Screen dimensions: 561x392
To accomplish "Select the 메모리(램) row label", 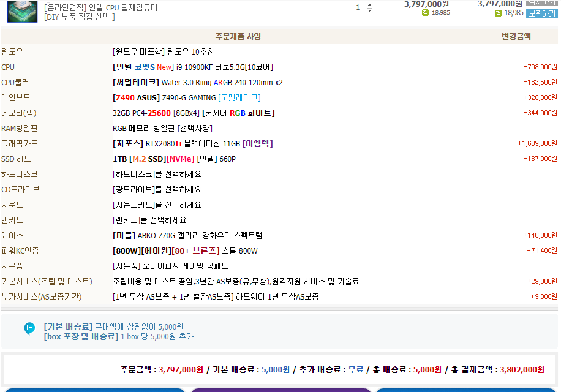I will (18, 113).
